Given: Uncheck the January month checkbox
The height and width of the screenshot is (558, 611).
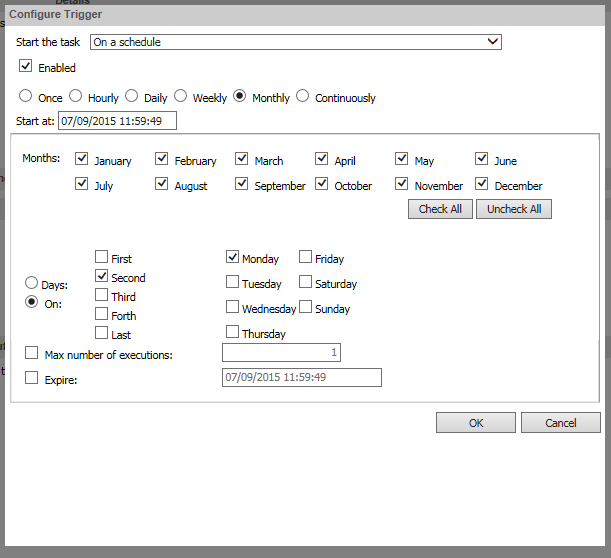Looking at the screenshot, I should pyautogui.click(x=81, y=159).
